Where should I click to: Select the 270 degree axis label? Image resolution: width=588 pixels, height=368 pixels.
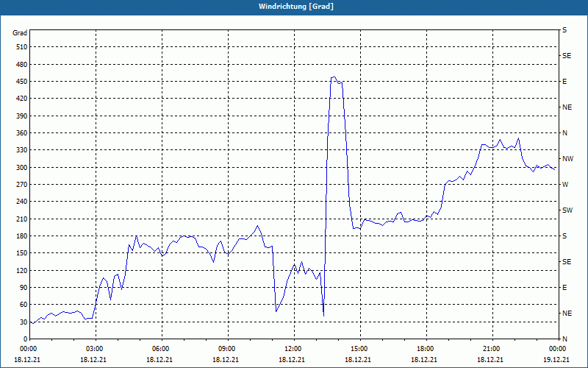(22, 185)
